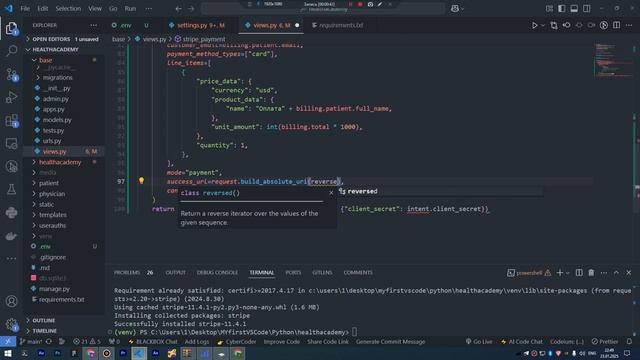Expand the Open Editors section
The image size is (640, 360).
[x=63, y=39]
